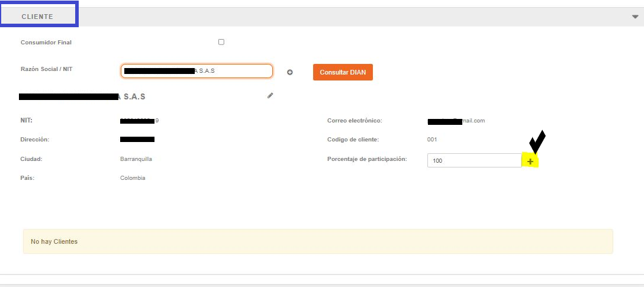This screenshot has height=287, width=644.
Task: Collapse the Cliente panel with the arrow
Action: pyautogui.click(x=635, y=17)
